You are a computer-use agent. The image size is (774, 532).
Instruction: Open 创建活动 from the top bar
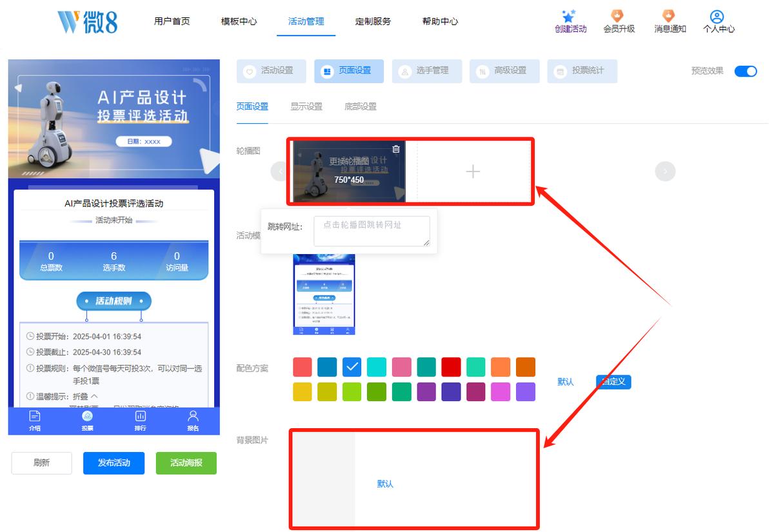tap(570, 21)
